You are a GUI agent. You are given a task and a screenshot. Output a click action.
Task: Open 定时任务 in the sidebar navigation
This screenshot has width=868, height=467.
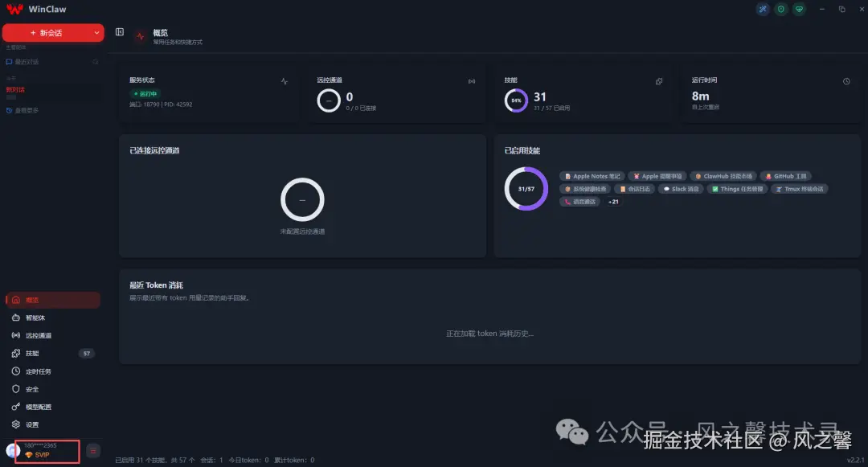(x=53, y=371)
